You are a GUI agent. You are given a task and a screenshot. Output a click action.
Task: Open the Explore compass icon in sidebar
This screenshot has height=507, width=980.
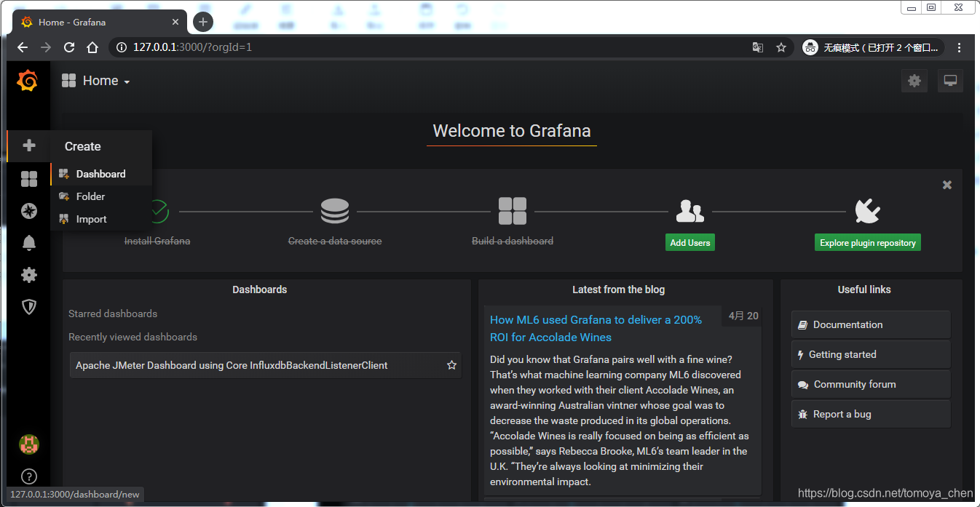(29, 211)
